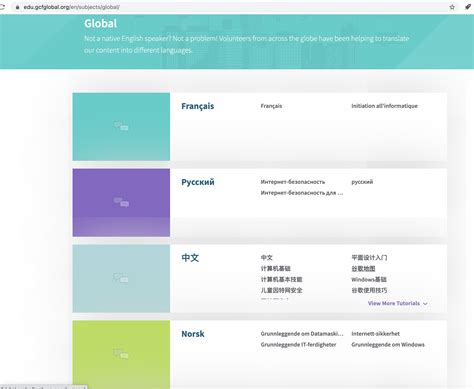
Task: Open the 计算机基础 tutorial link
Action: [x=276, y=268]
